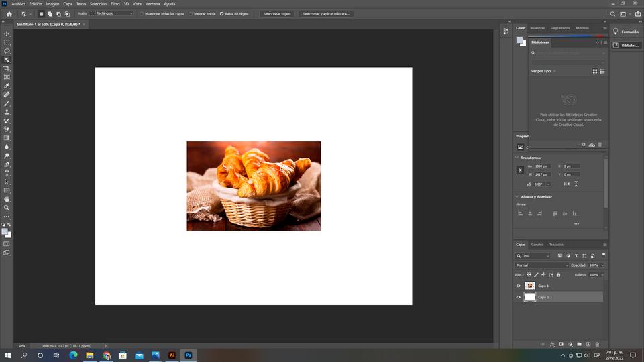Hide the Capa 1 layer
The height and width of the screenshot is (362, 644).
pyautogui.click(x=519, y=286)
